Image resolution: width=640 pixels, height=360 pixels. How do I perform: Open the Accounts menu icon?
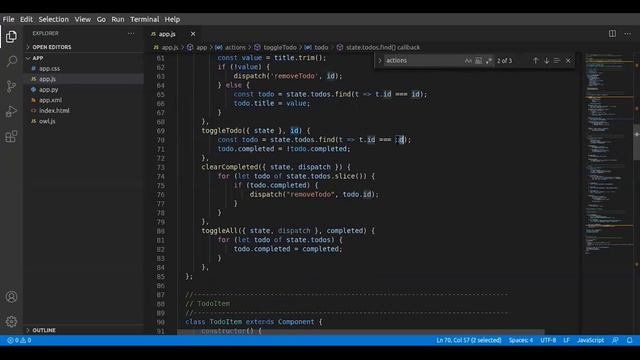click(11, 297)
